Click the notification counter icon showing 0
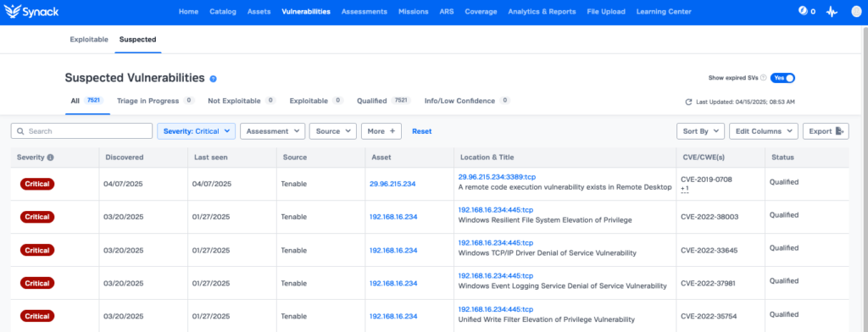The height and width of the screenshot is (332, 868). point(807,11)
